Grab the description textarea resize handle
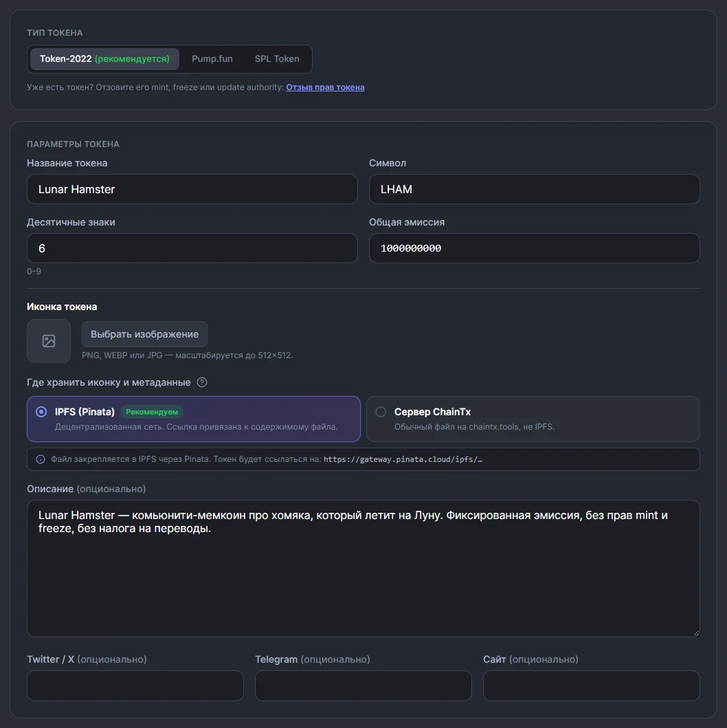Viewport: 727px width, 728px height. click(695, 633)
